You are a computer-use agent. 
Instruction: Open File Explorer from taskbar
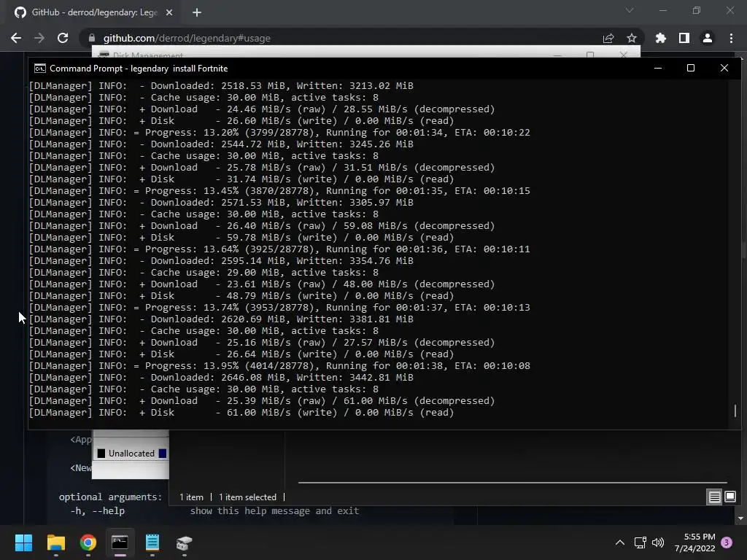click(x=55, y=542)
